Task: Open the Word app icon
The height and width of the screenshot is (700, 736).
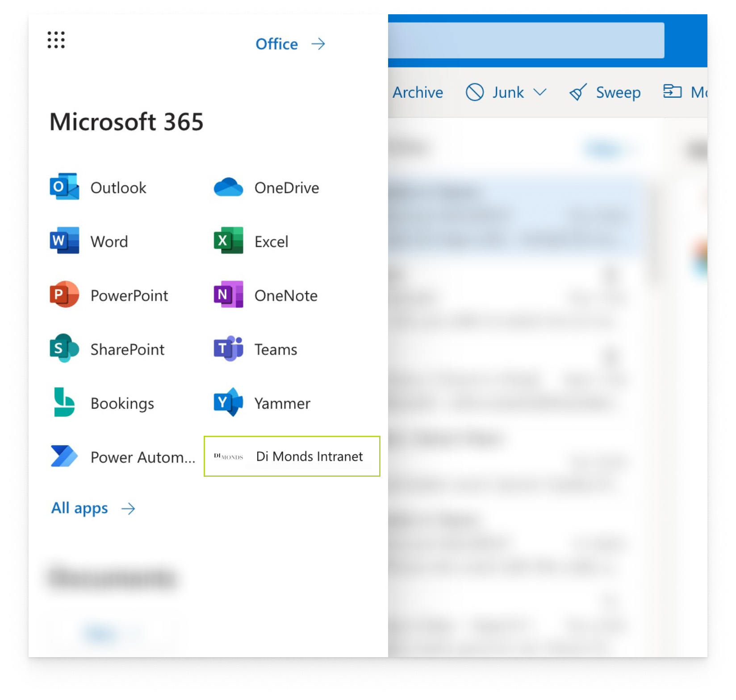Action: click(64, 241)
